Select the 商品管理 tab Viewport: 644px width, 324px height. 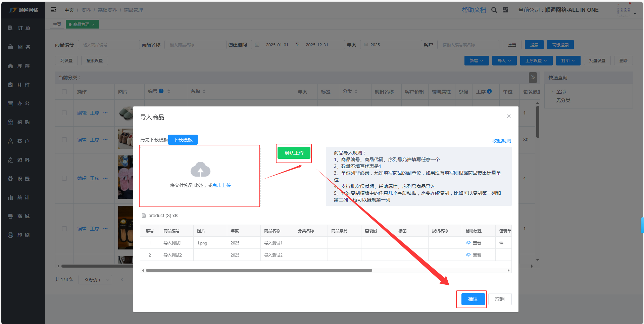click(x=81, y=25)
